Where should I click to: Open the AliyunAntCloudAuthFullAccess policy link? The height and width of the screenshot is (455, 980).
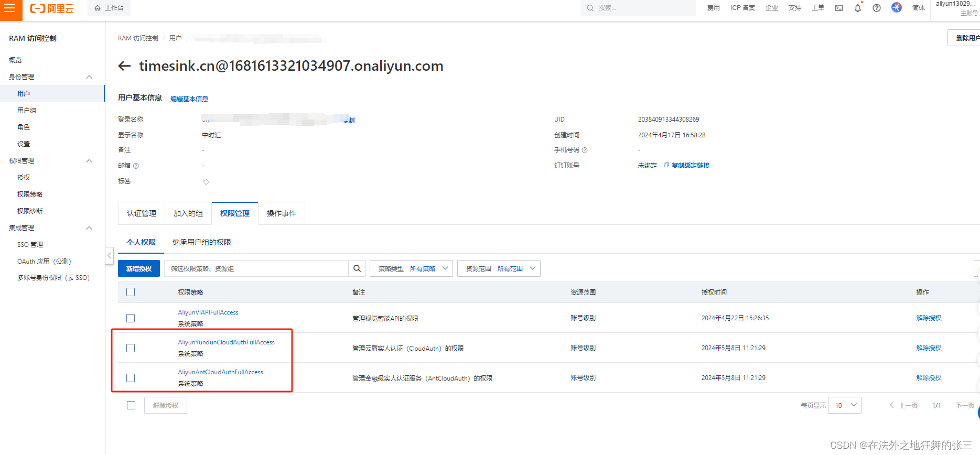(220, 372)
